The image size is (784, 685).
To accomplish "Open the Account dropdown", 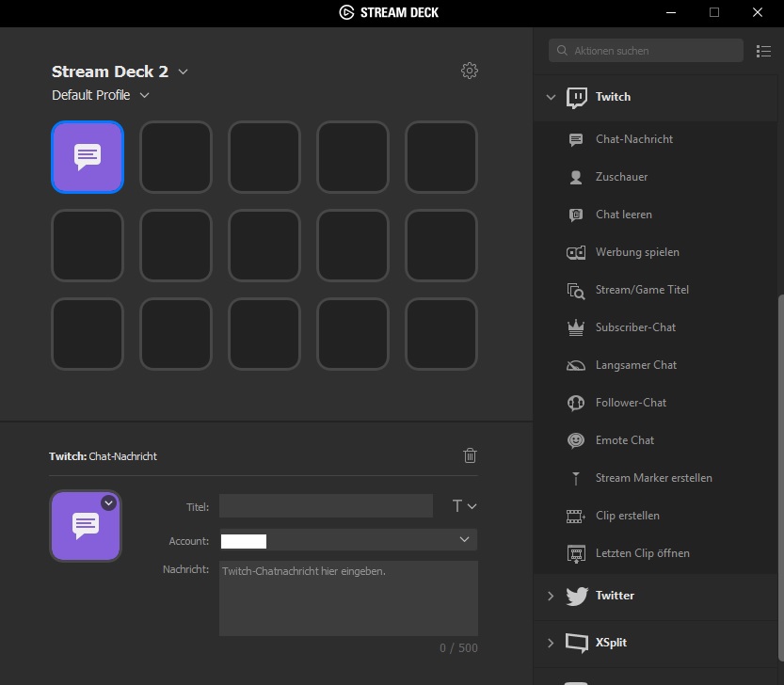I will pos(348,540).
